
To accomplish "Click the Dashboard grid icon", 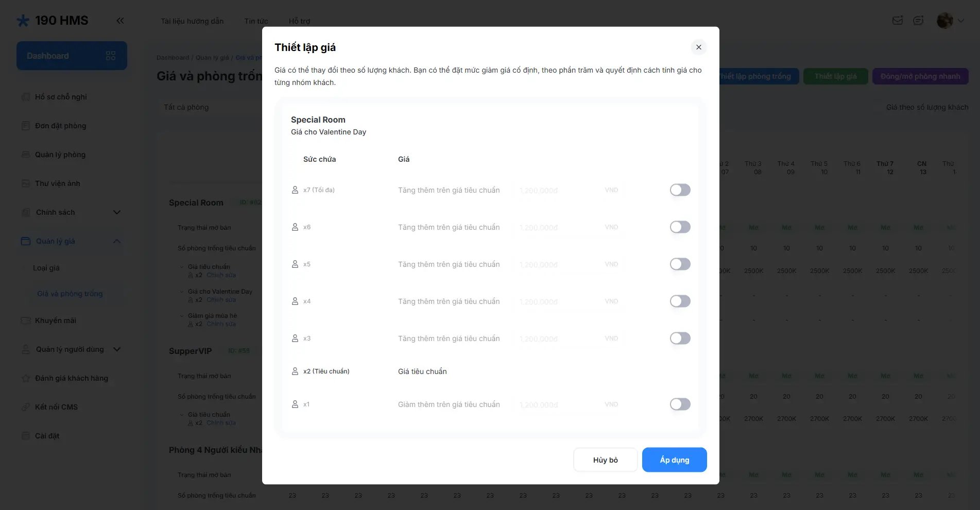I will 111,56.
